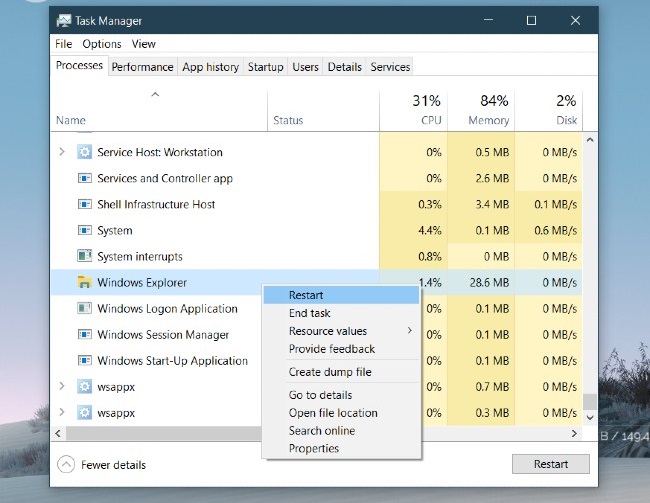Switch to the Details tab
The height and width of the screenshot is (503, 650).
344,67
